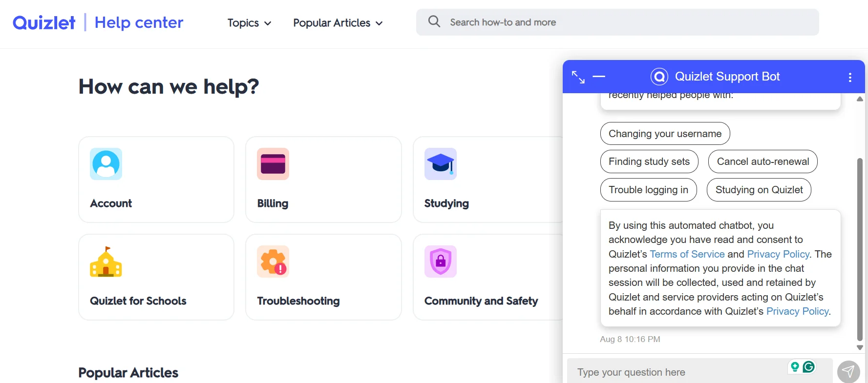The width and height of the screenshot is (868, 383).
Task: Choose the 'Cancel auto-renewal' suggestion
Action: 763,161
